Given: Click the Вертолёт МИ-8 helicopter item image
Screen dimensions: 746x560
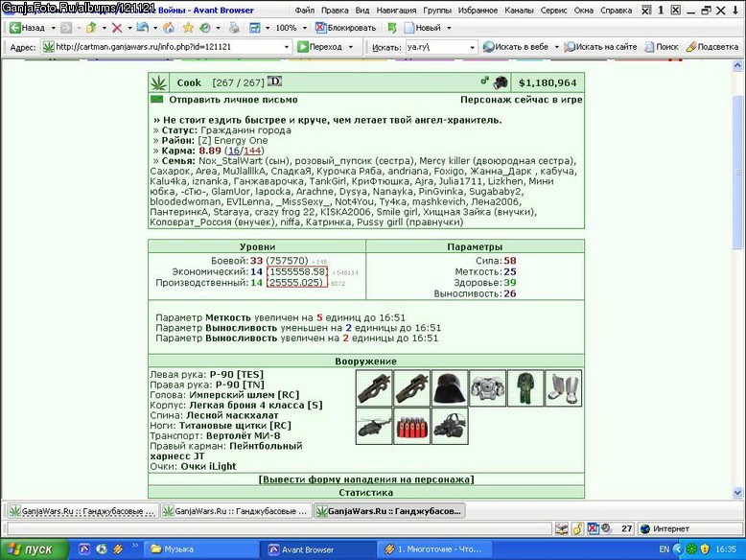Looking at the screenshot, I should pos(374,427).
